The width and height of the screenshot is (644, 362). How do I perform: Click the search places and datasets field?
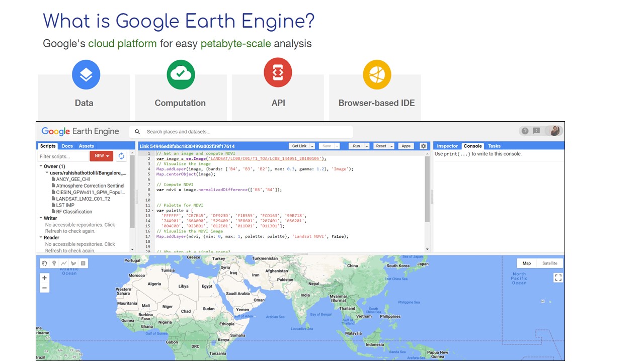click(x=247, y=132)
